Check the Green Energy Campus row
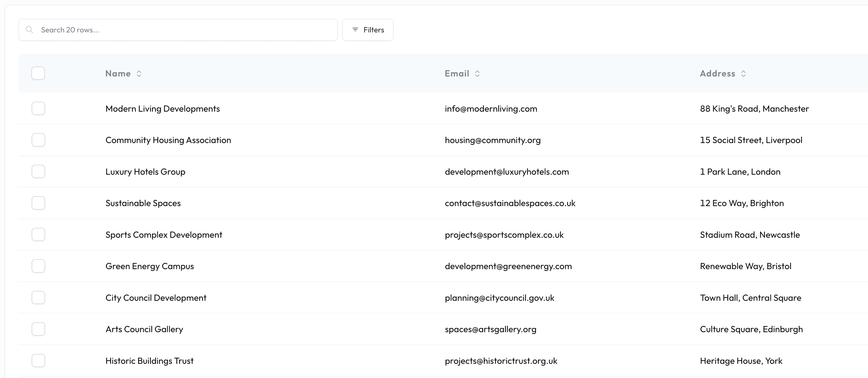The width and height of the screenshot is (868, 378). pyautogui.click(x=38, y=266)
